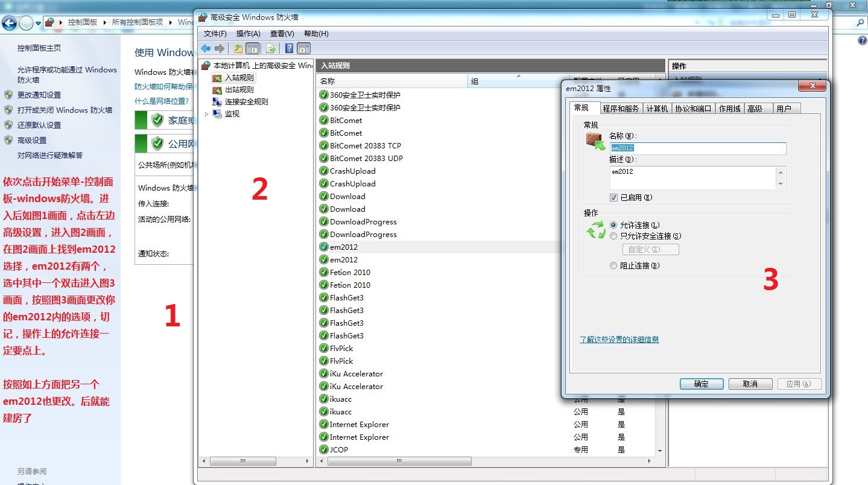Open the 查看(V) menu
868x485 pixels.
click(x=282, y=34)
